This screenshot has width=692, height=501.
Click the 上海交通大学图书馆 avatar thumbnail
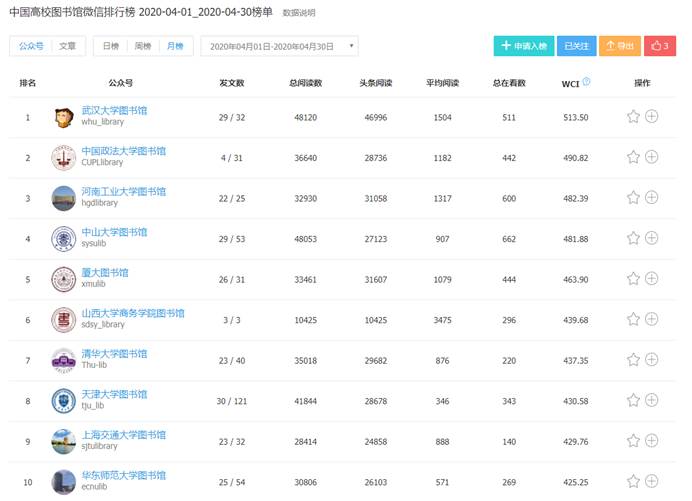coord(63,441)
